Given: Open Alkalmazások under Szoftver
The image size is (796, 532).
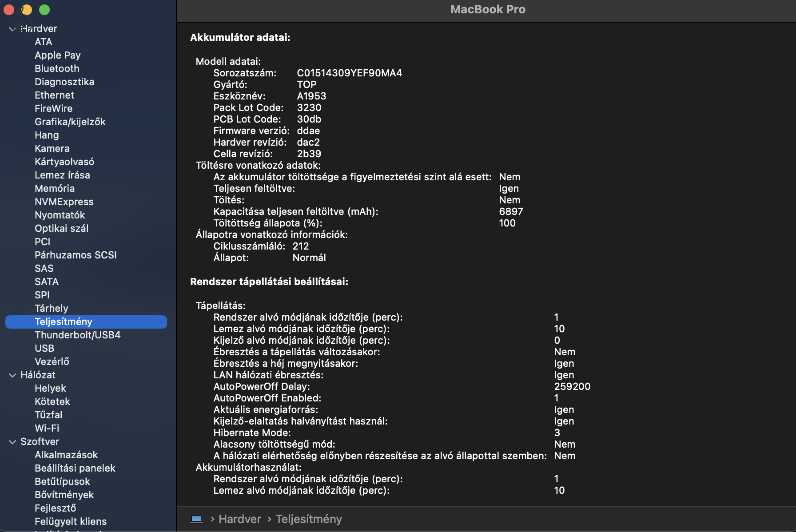Looking at the screenshot, I should point(66,455).
